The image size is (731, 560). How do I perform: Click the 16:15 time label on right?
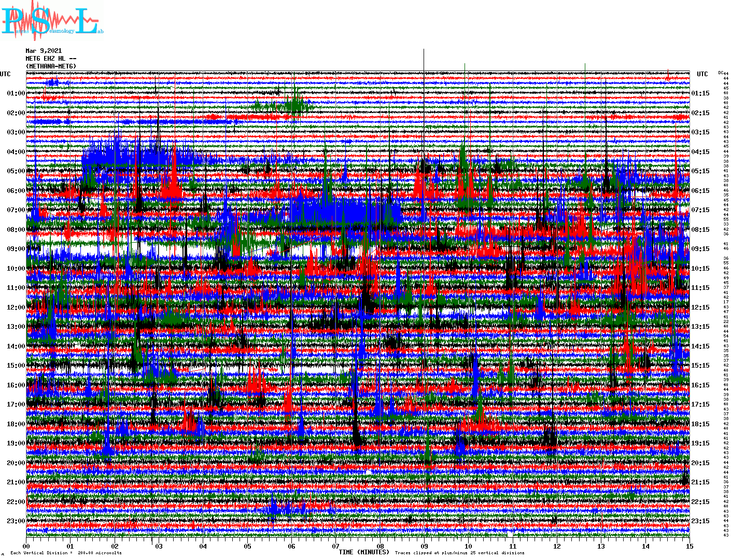coord(700,385)
